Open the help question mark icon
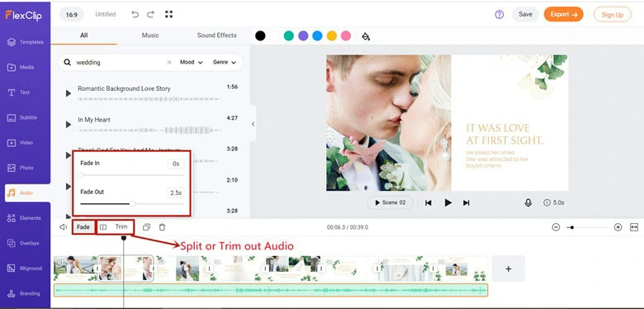This screenshot has height=309, width=644. pos(500,14)
